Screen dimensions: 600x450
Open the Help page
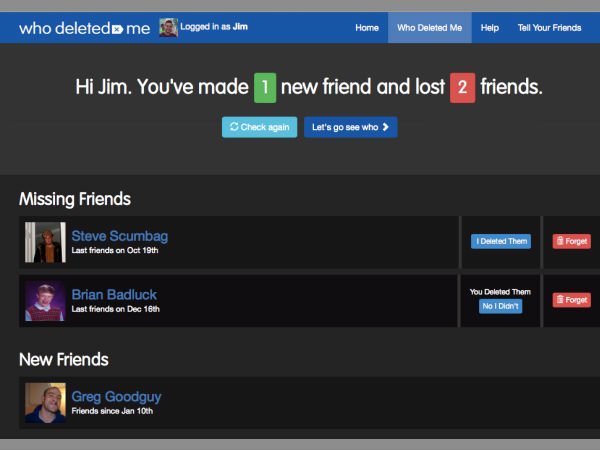489,28
